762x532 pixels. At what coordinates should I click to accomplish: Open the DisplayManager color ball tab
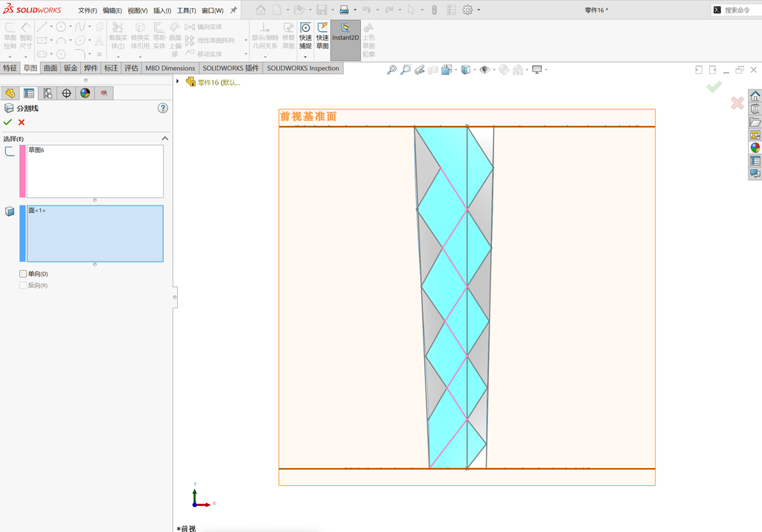point(85,93)
